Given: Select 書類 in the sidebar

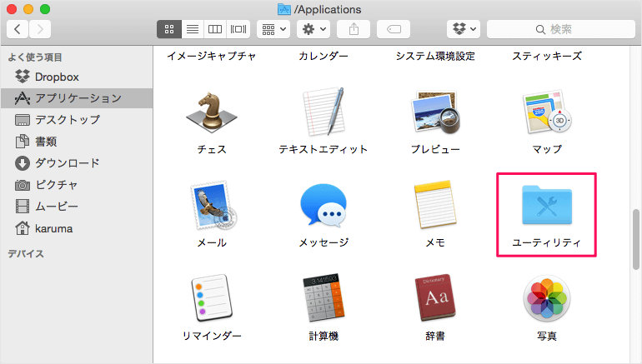Looking at the screenshot, I should coord(77,142).
